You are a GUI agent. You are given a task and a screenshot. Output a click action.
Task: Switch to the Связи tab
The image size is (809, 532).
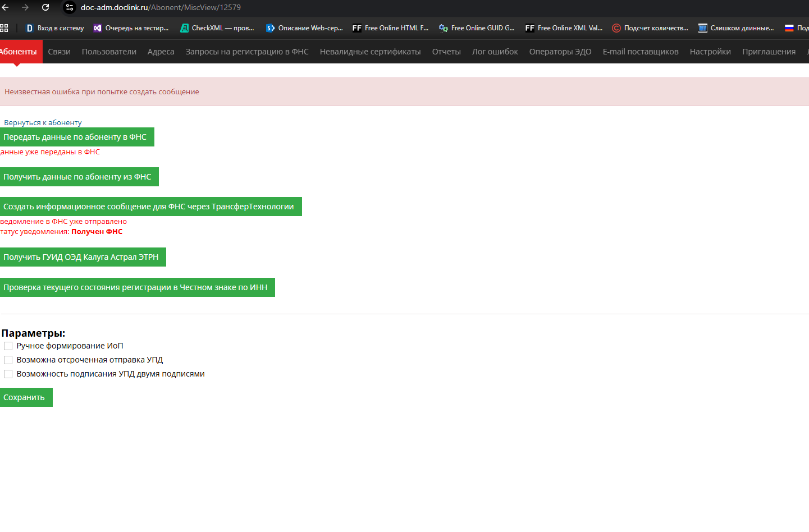(x=60, y=52)
